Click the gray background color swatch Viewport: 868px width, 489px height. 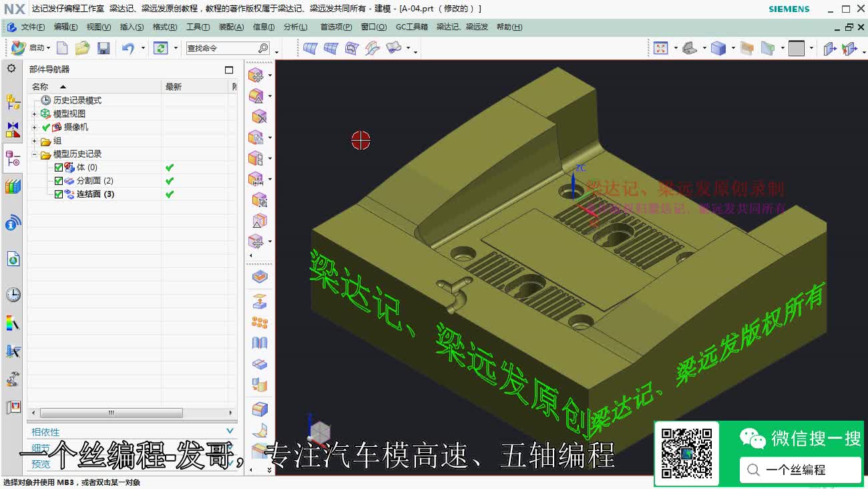[x=796, y=48]
